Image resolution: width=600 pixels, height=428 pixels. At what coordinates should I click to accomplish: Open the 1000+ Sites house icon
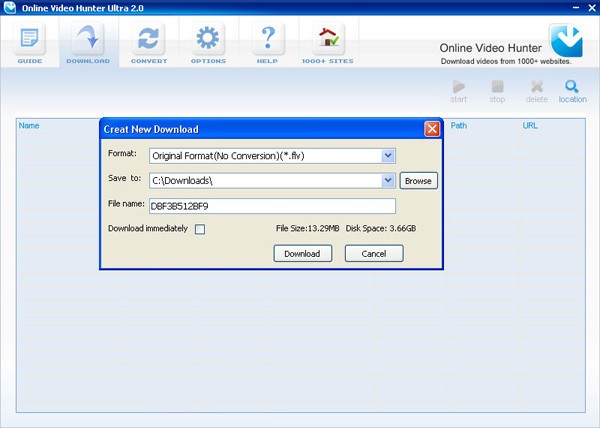[328, 39]
